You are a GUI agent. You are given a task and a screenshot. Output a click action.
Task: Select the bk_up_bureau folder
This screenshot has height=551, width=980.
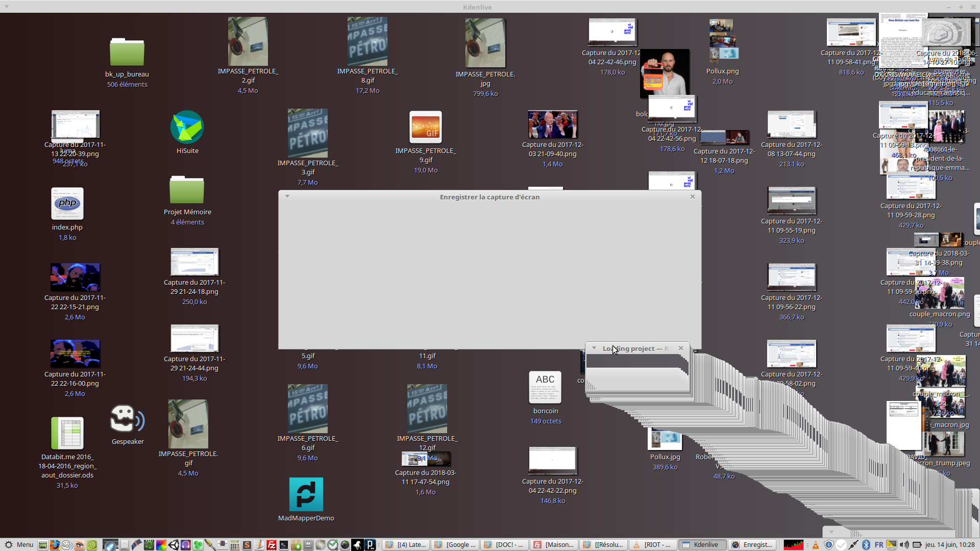127,52
